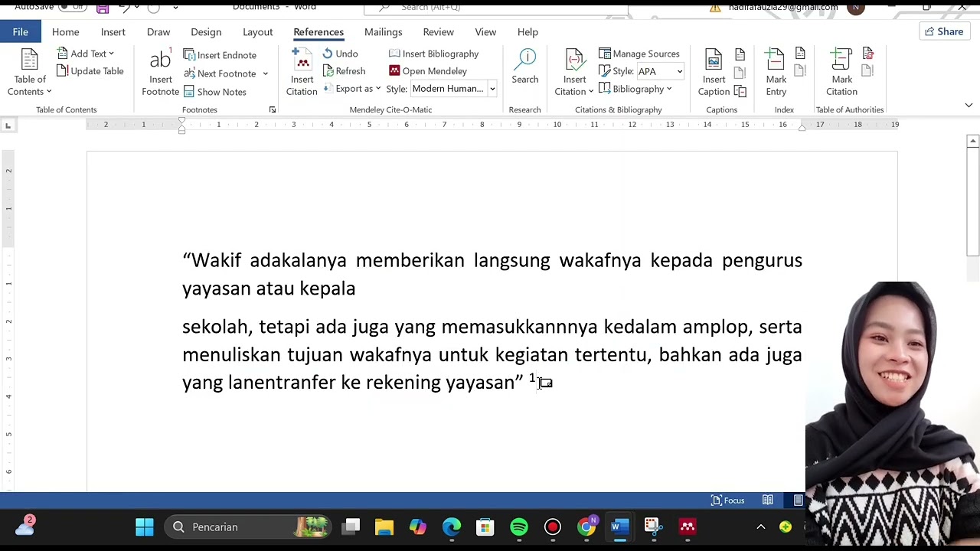Click the Insert Footnote icon
980x551 pixels.
coord(160,73)
